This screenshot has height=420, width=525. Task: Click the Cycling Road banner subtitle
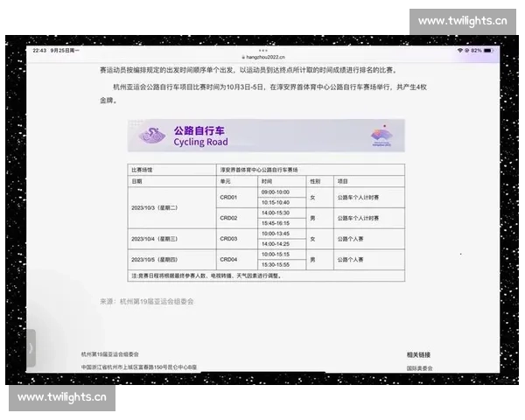point(200,142)
